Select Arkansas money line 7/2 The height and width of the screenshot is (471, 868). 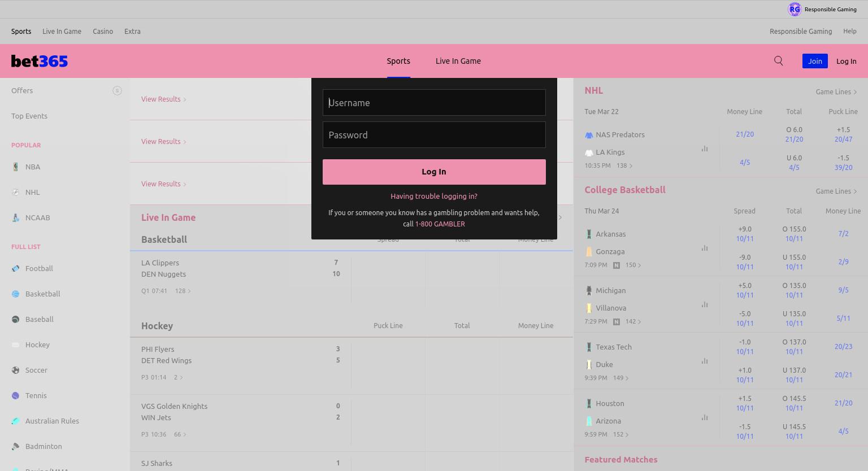tap(843, 233)
